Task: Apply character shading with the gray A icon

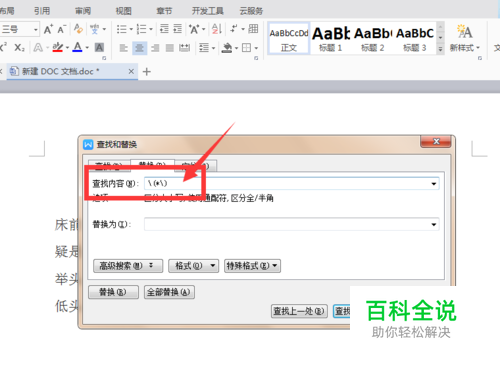Action: click(x=99, y=48)
